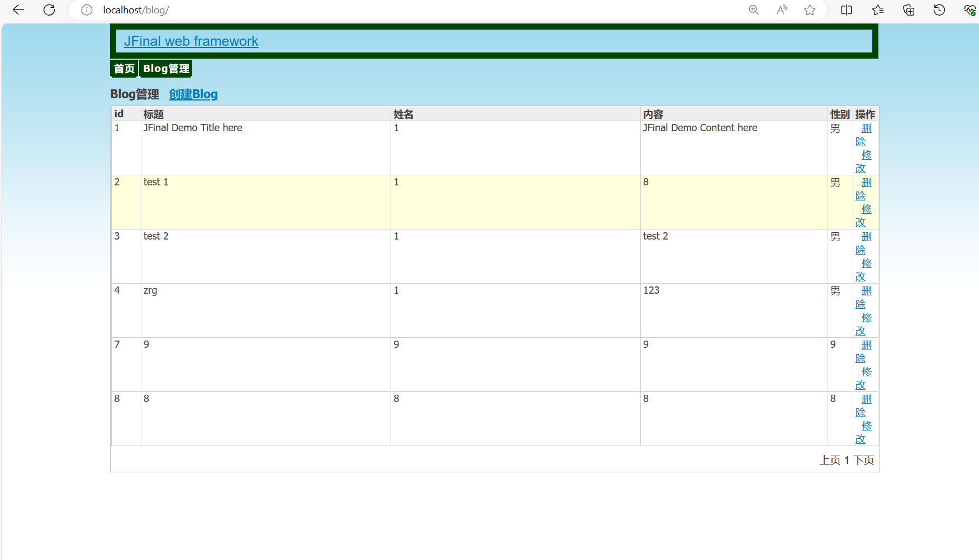This screenshot has height=560, width=979.
Task: Open the zoom magnifier in address bar
Action: 754,10
